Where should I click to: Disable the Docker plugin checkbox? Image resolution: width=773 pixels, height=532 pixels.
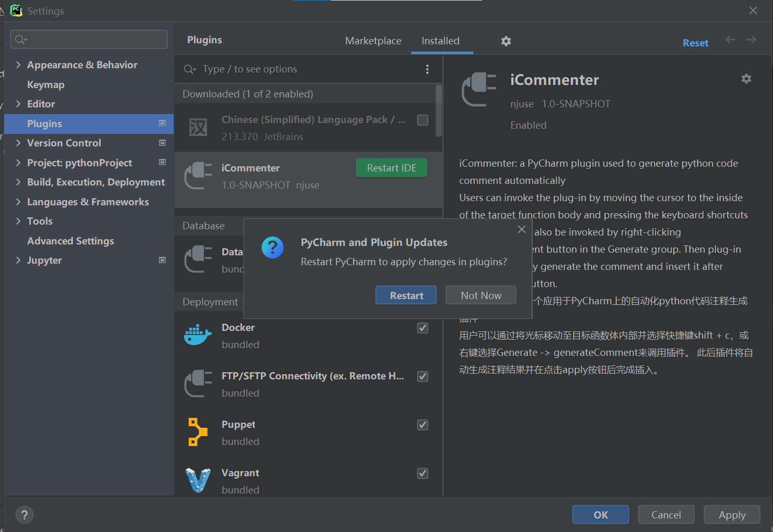pos(422,328)
